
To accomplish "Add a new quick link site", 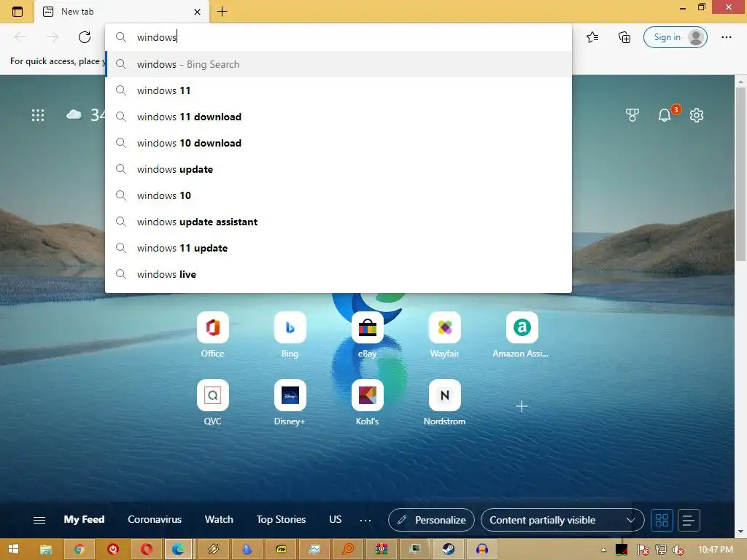I will (522, 406).
